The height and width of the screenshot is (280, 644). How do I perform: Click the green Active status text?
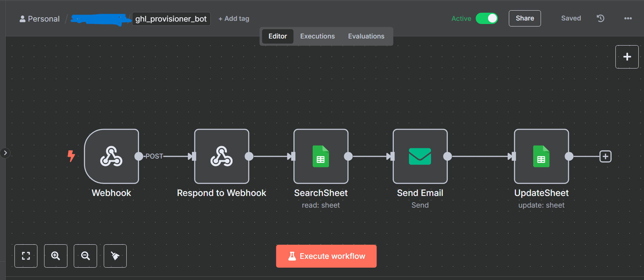point(461,18)
